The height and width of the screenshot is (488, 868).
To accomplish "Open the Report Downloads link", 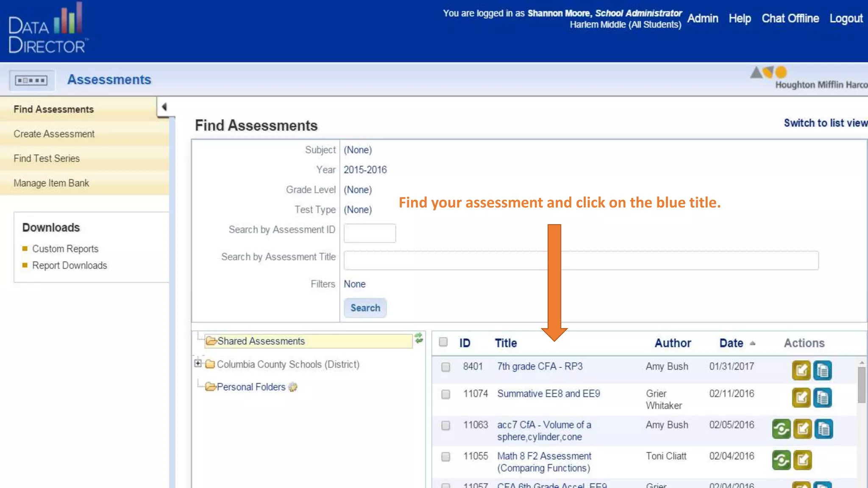I will [x=70, y=266].
